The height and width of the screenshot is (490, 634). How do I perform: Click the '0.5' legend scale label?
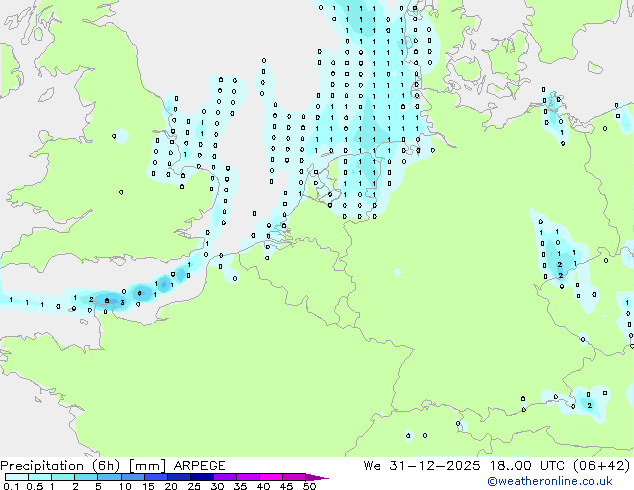(x=34, y=486)
